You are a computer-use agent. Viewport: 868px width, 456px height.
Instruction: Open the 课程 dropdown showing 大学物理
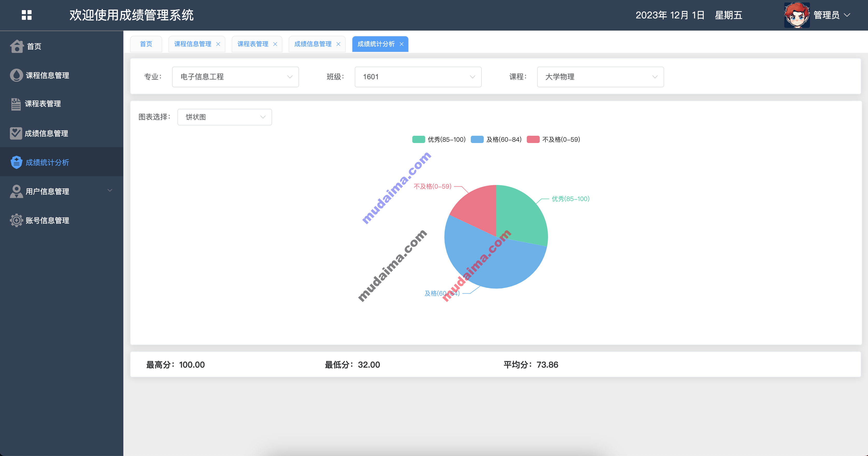click(x=600, y=77)
